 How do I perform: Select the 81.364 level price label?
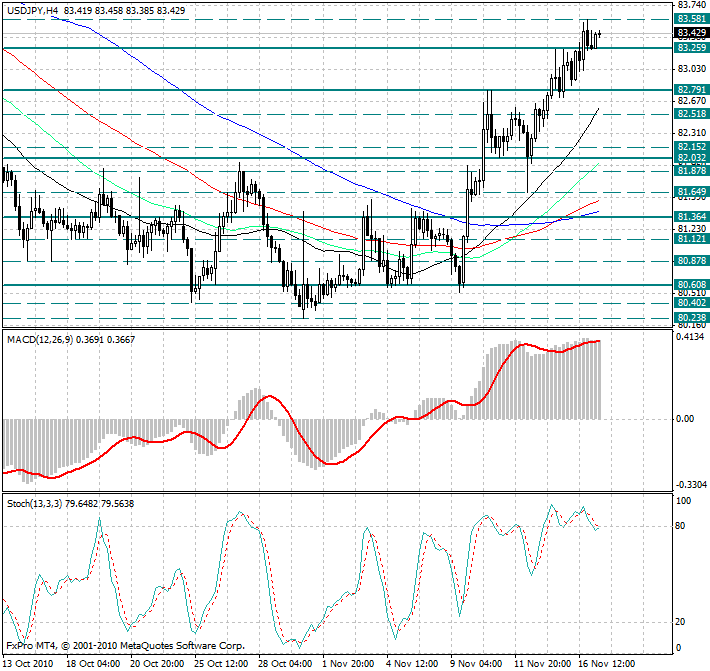pyautogui.click(x=691, y=217)
